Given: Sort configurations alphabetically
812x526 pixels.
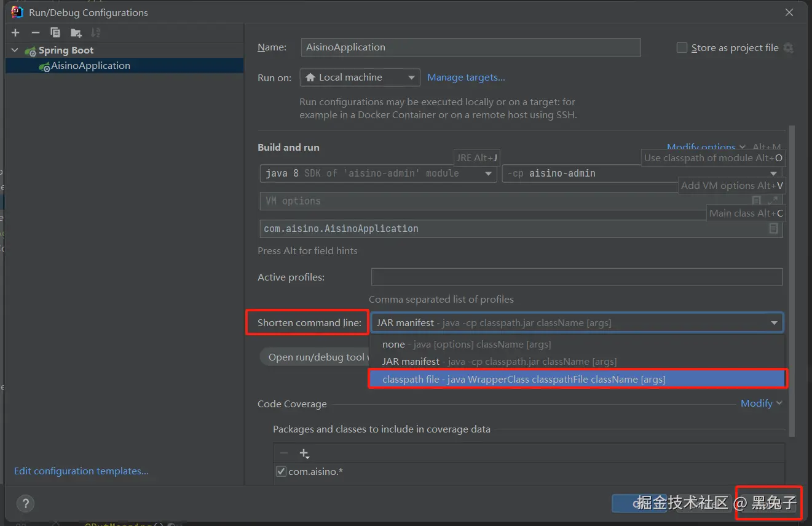Looking at the screenshot, I should [95, 33].
